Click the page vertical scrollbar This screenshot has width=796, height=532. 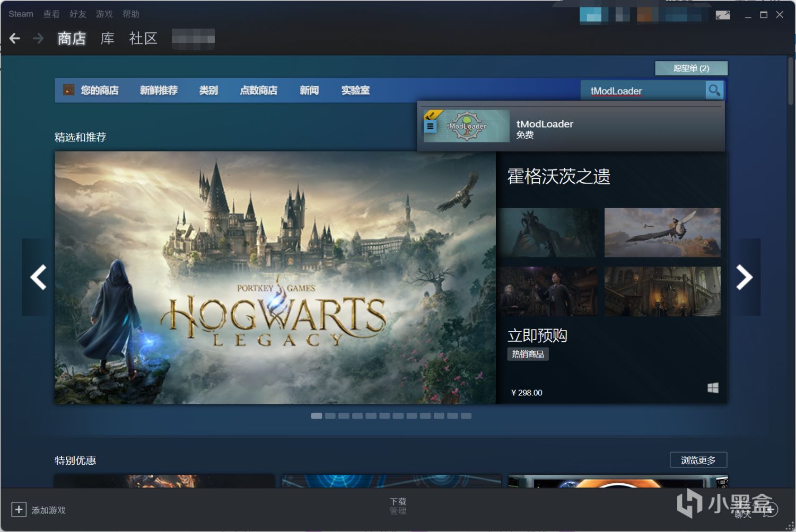(x=791, y=81)
